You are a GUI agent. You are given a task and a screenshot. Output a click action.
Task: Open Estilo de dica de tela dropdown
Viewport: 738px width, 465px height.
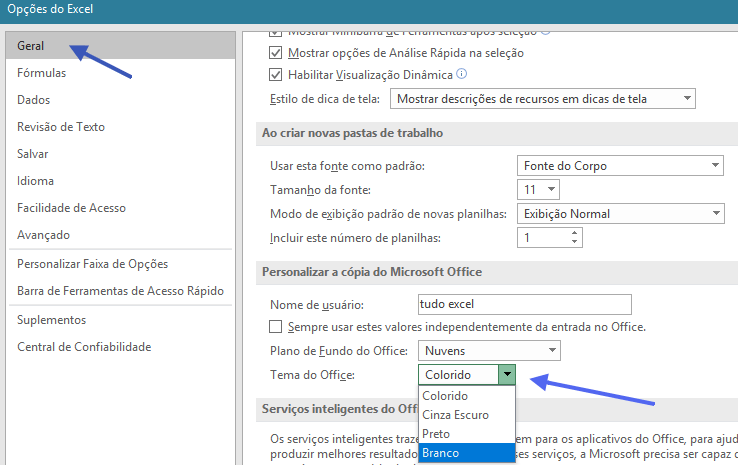tap(543, 99)
